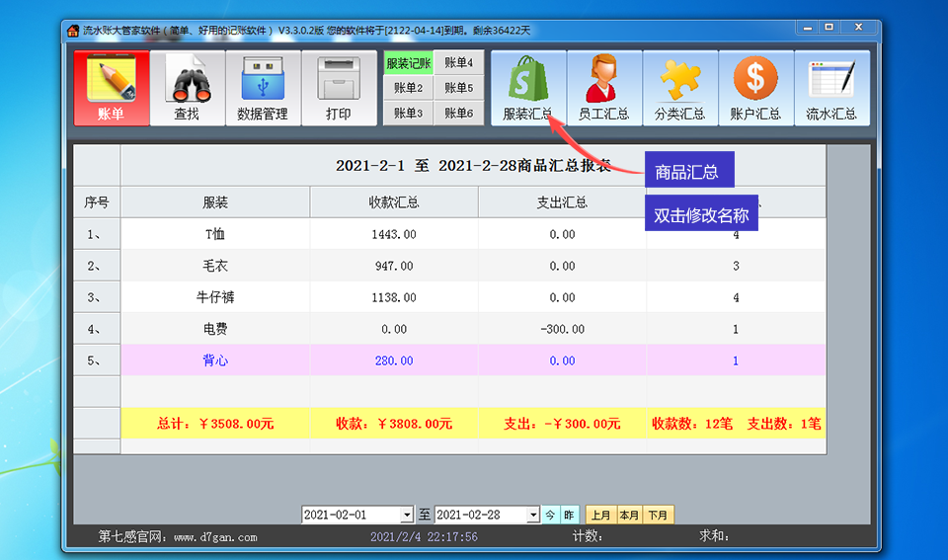The width and height of the screenshot is (948, 560).
Task: Click the 下月 next month button
Action: pos(658,515)
